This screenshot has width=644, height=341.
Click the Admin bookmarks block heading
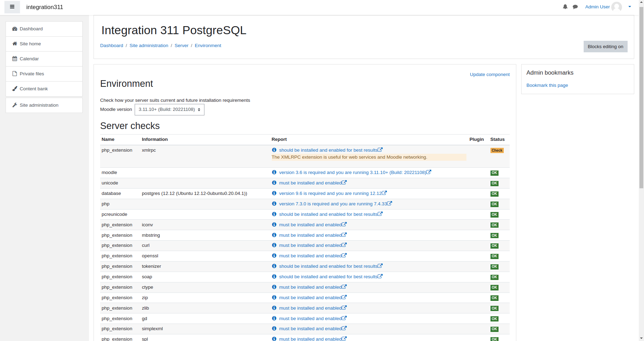tap(550, 73)
